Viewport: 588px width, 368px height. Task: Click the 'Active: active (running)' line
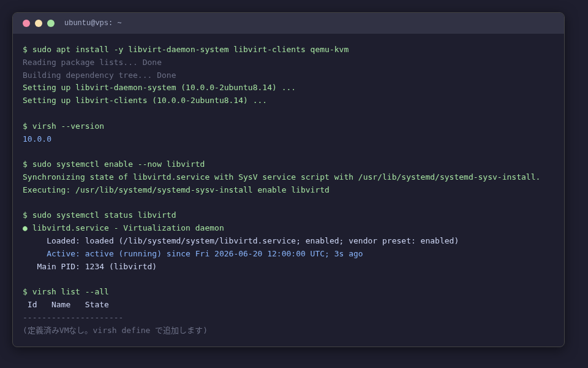coord(205,254)
